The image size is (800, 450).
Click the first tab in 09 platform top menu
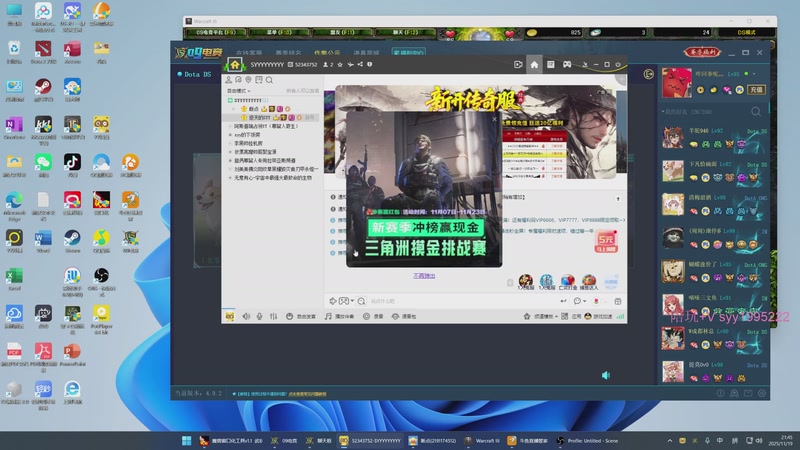[x=249, y=53]
